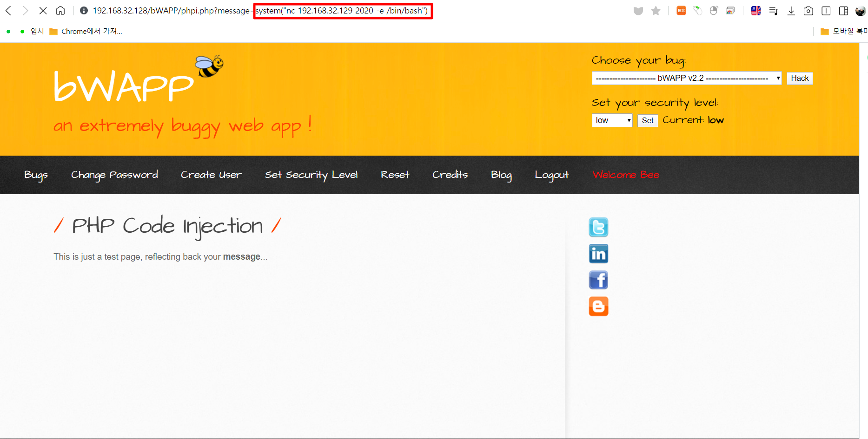Open Change Password menu item
The image size is (868, 439).
(114, 175)
